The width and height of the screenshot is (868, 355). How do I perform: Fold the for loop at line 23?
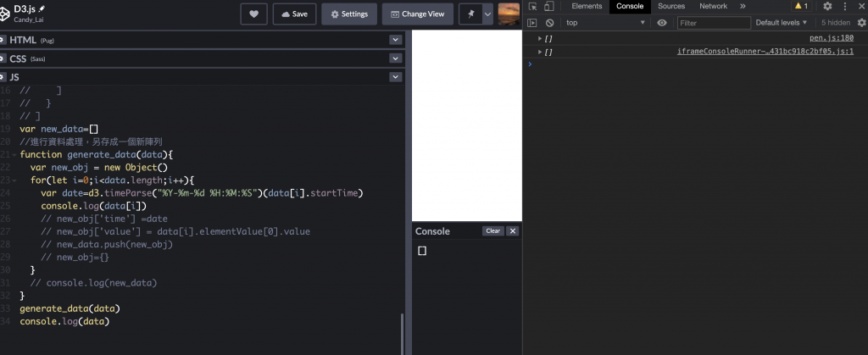coord(15,180)
